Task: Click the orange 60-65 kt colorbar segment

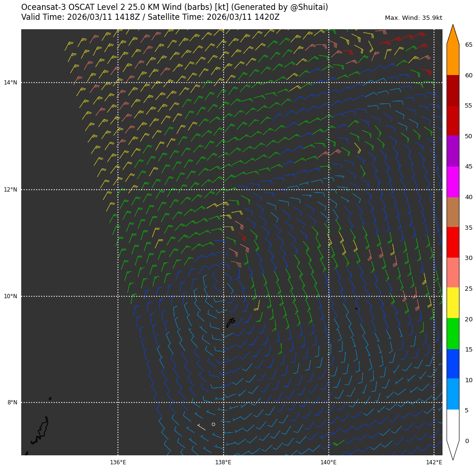Action: click(453, 60)
